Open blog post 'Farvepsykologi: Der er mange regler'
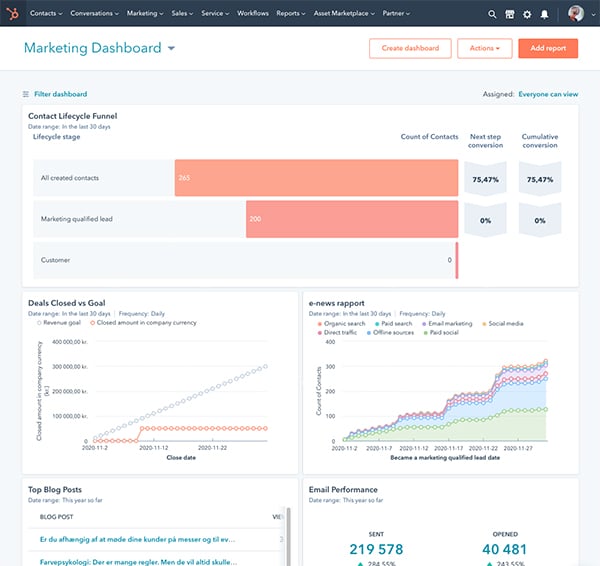The image size is (600, 566). 138,562
